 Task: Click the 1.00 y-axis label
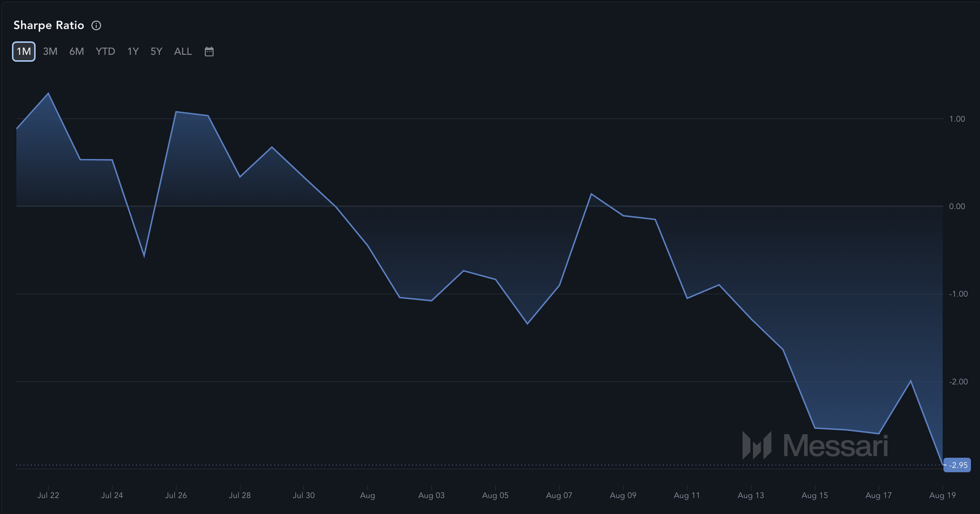click(957, 119)
